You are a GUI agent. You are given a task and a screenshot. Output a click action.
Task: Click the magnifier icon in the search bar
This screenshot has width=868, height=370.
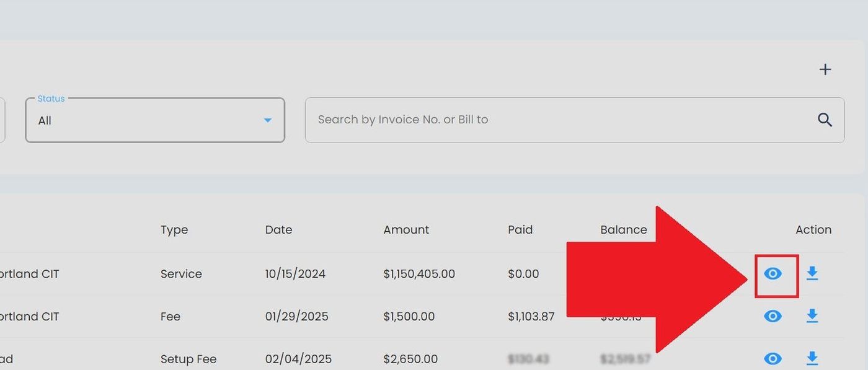pyautogui.click(x=825, y=120)
